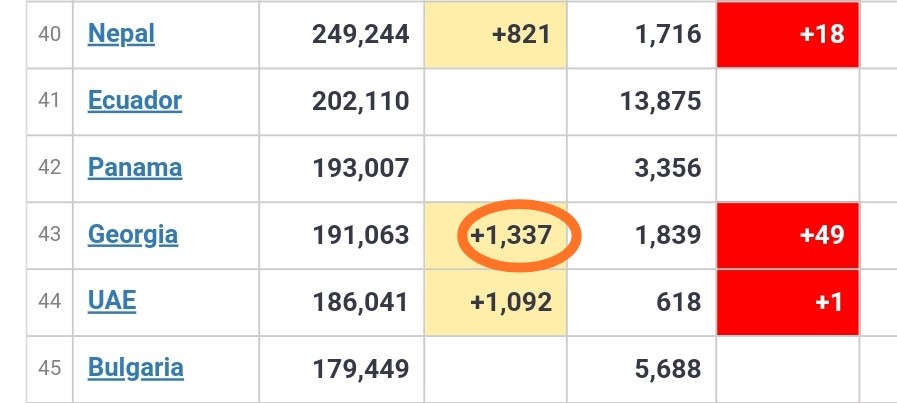
Task: Click Panama's total cases 193,007
Action: 361,168
